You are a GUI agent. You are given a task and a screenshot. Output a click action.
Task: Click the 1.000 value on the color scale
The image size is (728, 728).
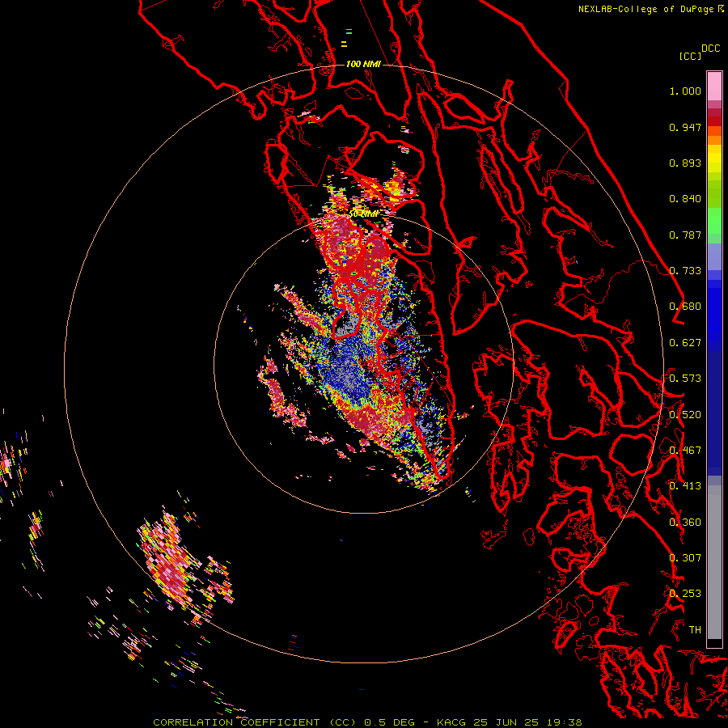(685, 91)
